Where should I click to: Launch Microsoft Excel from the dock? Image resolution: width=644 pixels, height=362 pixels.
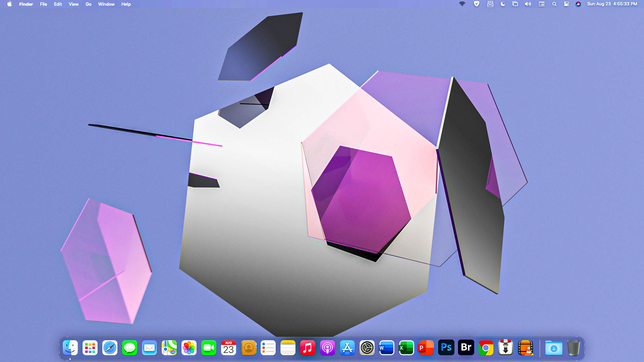point(406,348)
